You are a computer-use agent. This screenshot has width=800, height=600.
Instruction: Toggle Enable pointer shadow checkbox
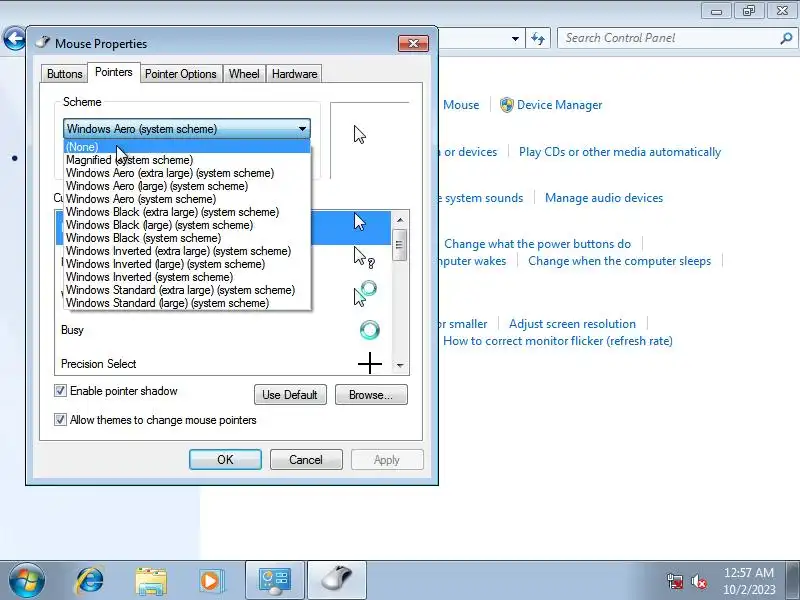(60, 391)
